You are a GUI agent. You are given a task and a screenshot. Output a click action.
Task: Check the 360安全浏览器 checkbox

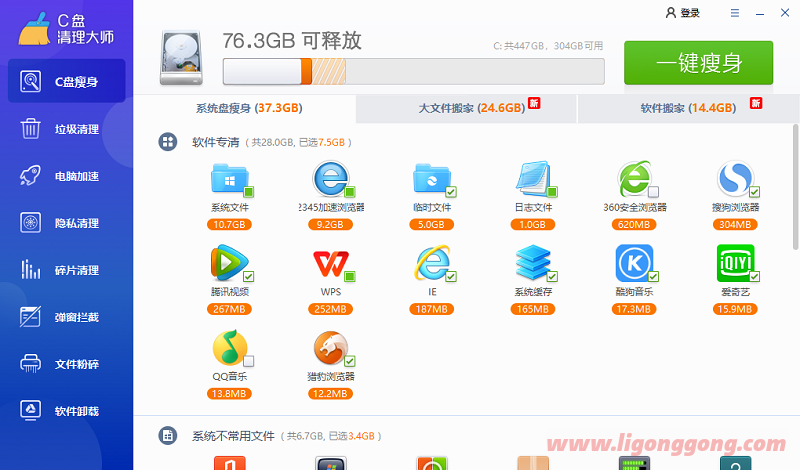[x=654, y=192]
